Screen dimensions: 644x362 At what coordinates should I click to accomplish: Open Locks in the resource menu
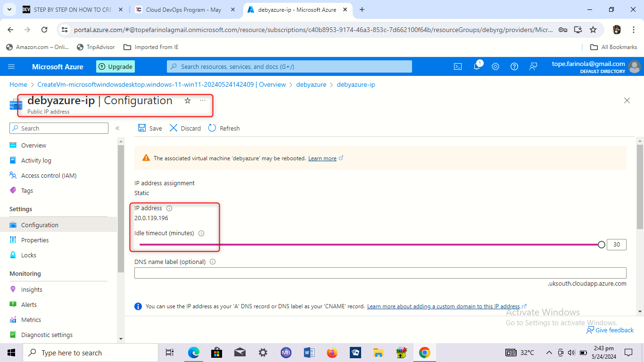click(29, 255)
